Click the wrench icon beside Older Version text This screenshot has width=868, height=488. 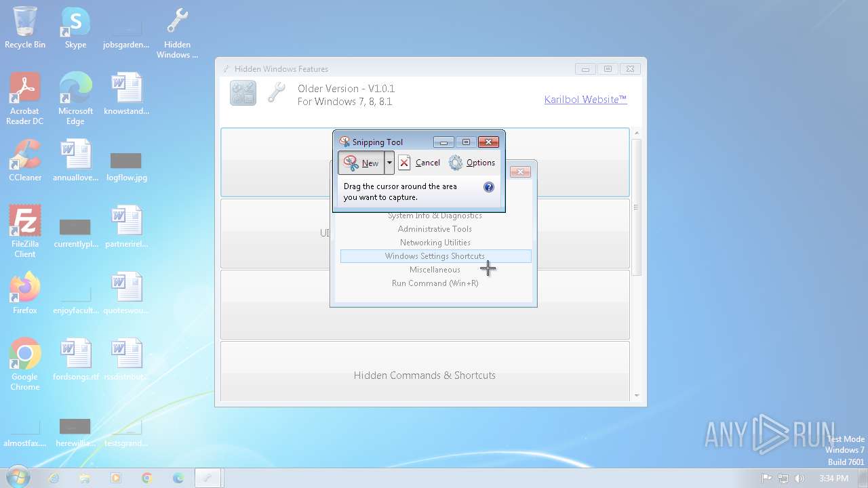tap(276, 93)
